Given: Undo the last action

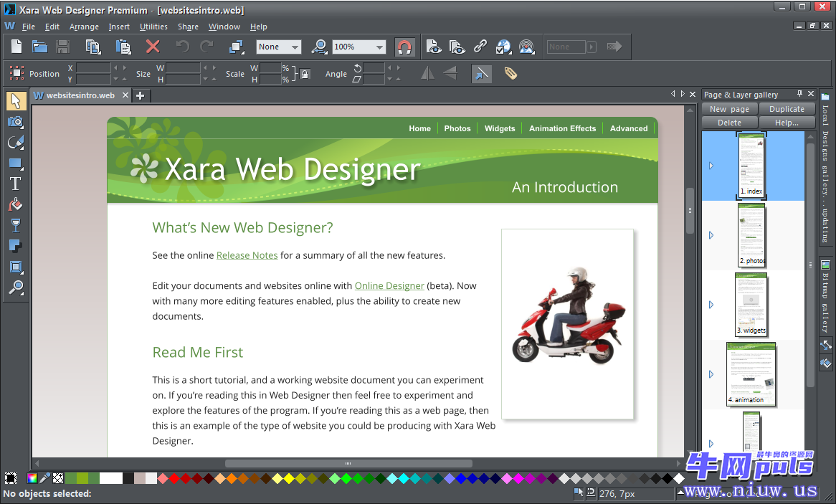Looking at the screenshot, I should [x=182, y=47].
